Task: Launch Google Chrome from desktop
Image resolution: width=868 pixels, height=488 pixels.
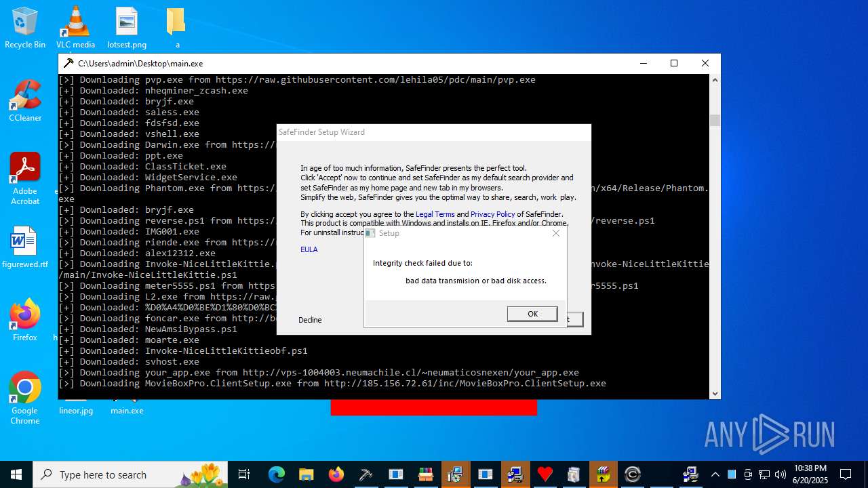Action: click(x=25, y=399)
